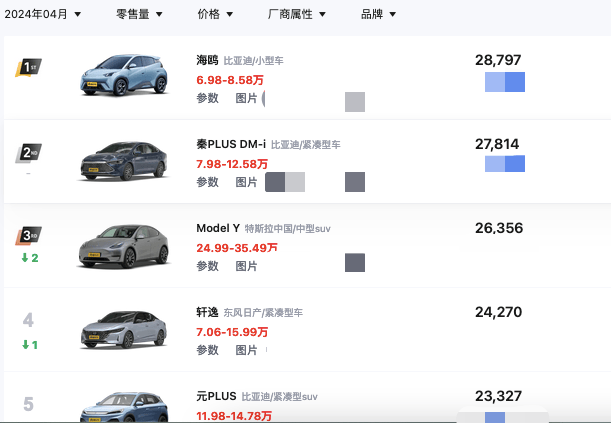Click the sales figure 28,797

pyautogui.click(x=498, y=60)
